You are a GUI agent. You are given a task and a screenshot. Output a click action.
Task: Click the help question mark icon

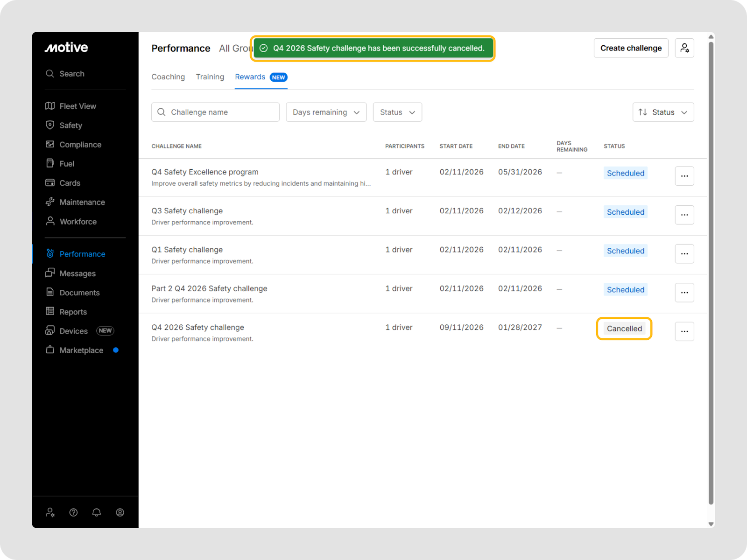coord(73,512)
